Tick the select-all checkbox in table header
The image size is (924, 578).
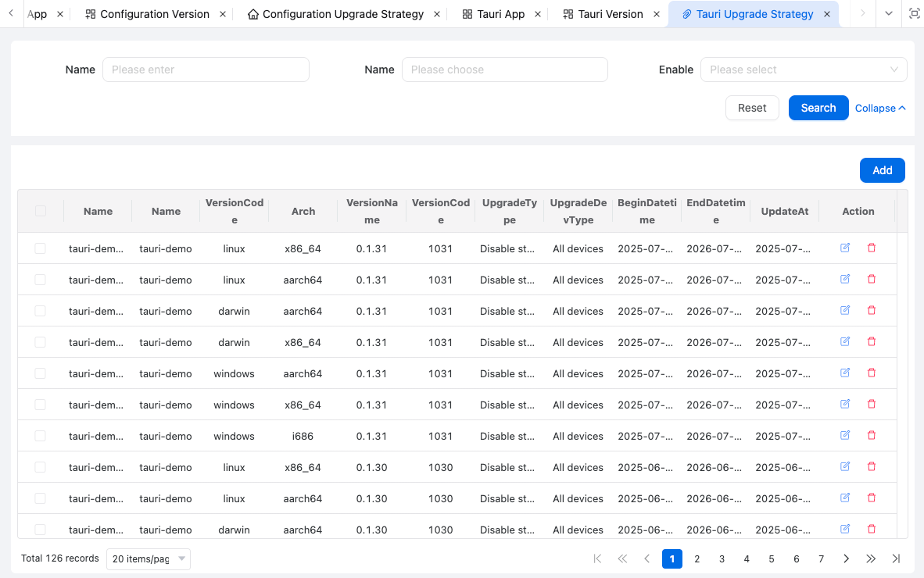click(41, 211)
